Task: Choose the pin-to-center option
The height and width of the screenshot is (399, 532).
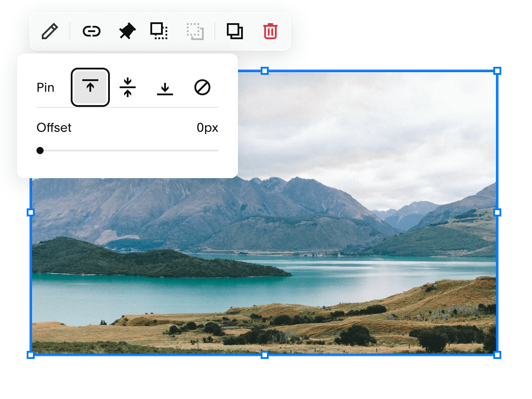Action: [x=128, y=88]
